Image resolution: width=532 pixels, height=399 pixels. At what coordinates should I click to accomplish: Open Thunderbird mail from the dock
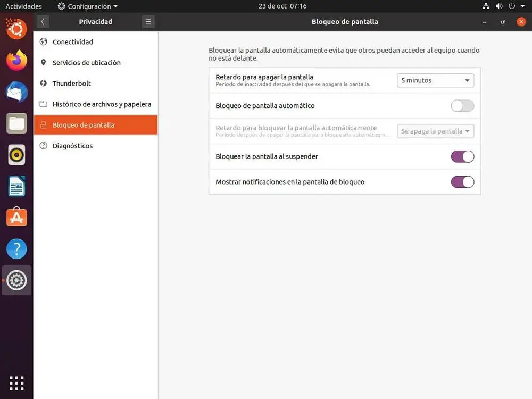point(16,92)
